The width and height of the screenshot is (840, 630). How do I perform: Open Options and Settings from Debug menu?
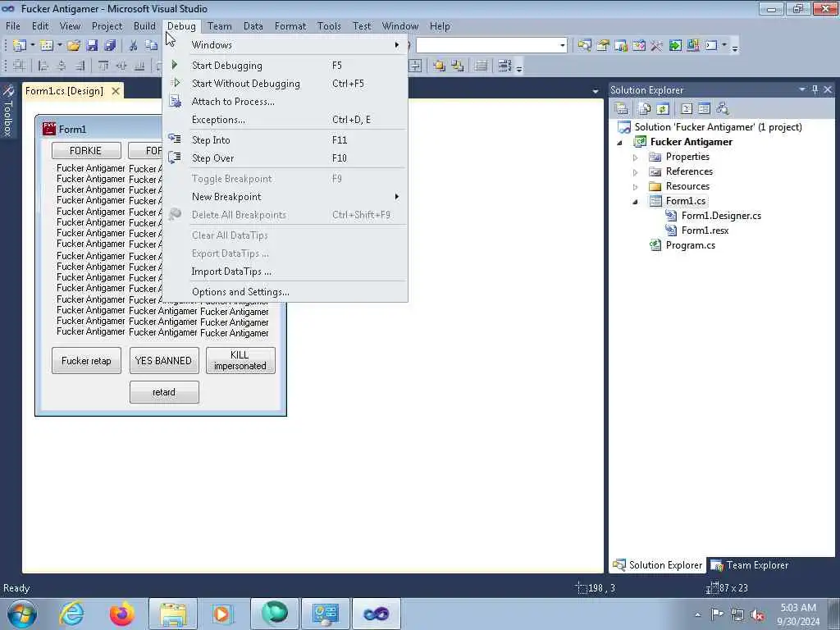click(x=285, y=293)
